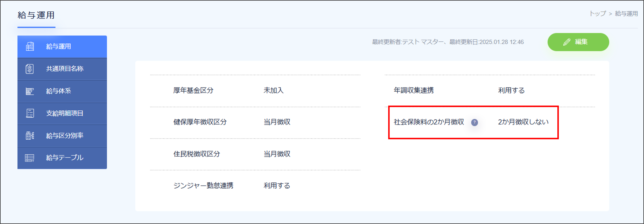Click the pencil icon on the 編集 button
The image size is (644, 224).
tap(567, 42)
